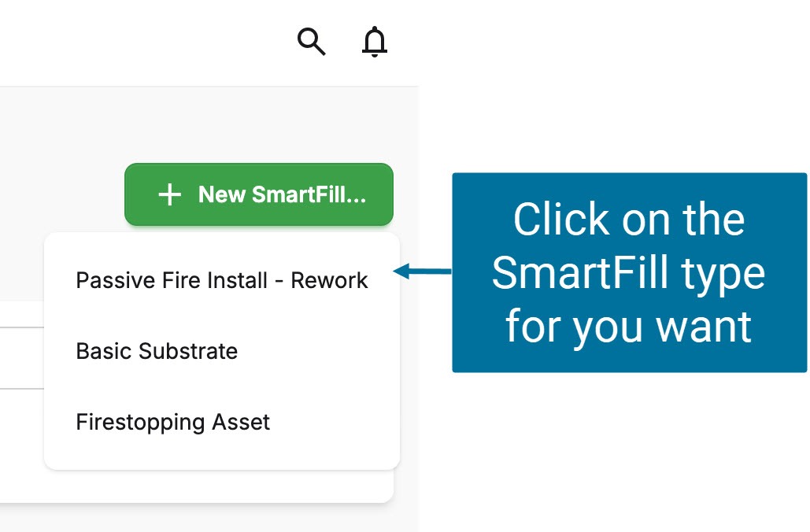Click the arrowhead pointing at the dropdown
810x532 pixels.
[401, 272]
